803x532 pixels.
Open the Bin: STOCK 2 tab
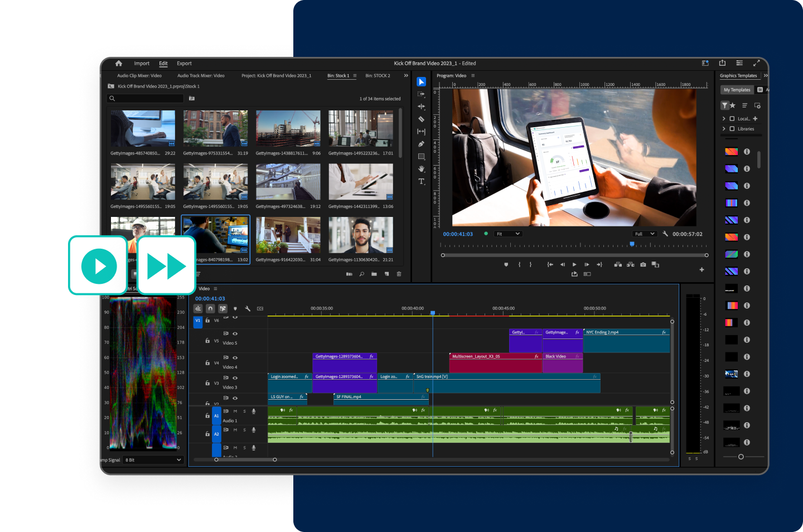[378, 75]
